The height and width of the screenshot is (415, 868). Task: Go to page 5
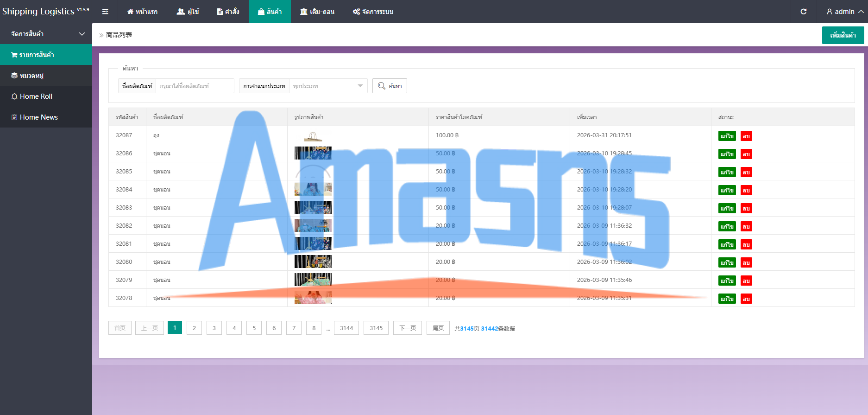tap(254, 328)
